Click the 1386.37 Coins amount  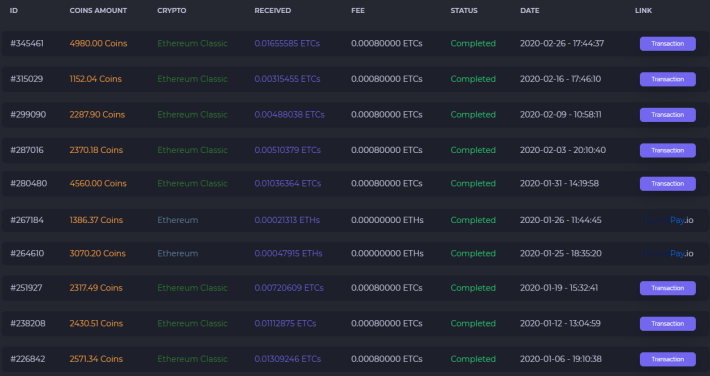click(96, 220)
